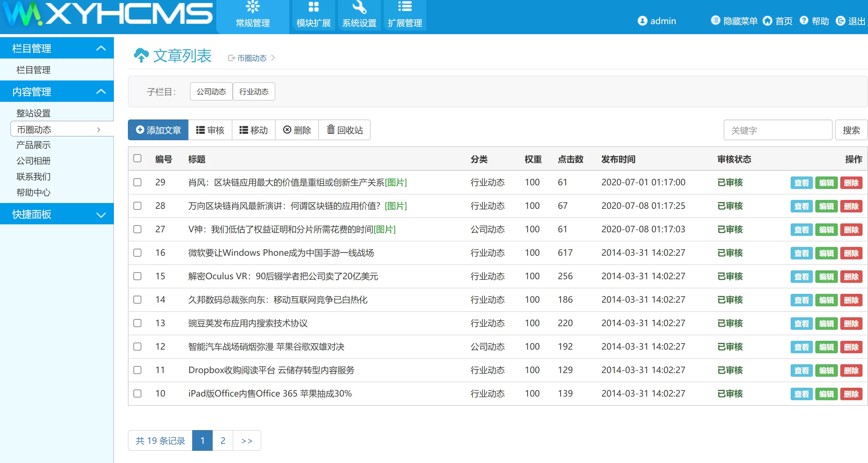Expand the 快捷面板 sidebar section
The height and width of the screenshot is (463, 868).
tap(101, 215)
